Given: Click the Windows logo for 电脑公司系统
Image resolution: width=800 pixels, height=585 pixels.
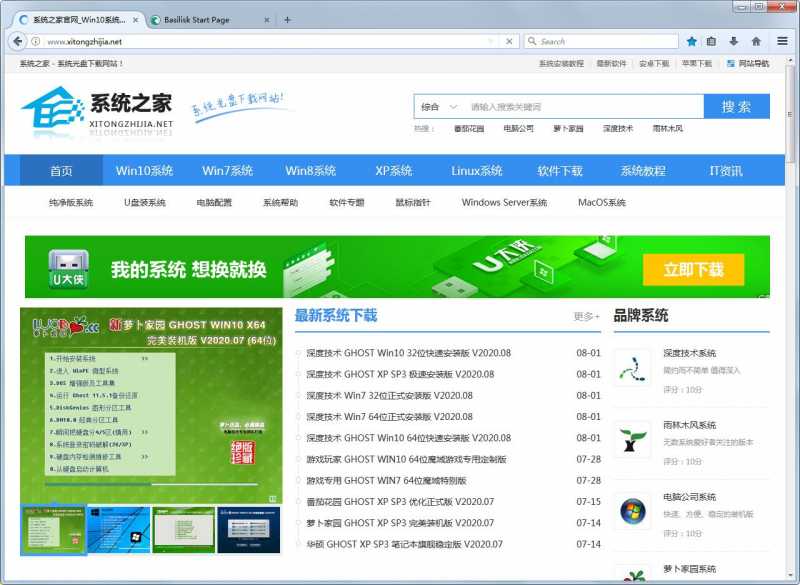Looking at the screenshot, I should [633, 512].
